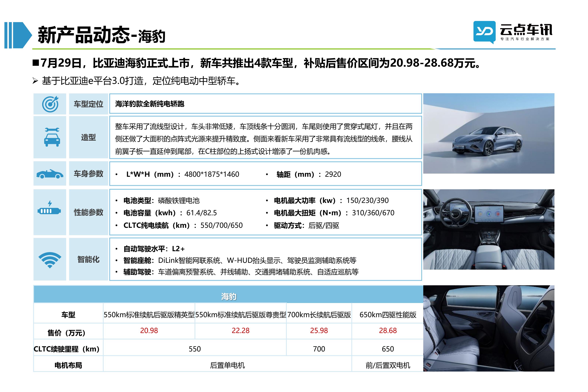
Task: Click the 造型 label cell
Action: pos(88,137)
